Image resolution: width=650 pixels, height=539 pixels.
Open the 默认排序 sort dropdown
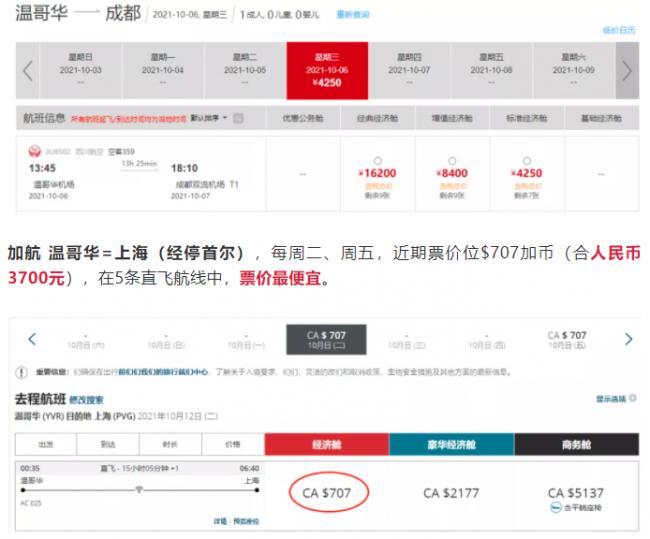(209, 118)
